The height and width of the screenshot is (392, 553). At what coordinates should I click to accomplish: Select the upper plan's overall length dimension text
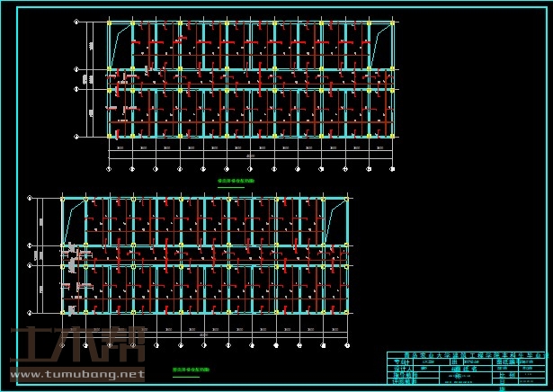(251, 156)
